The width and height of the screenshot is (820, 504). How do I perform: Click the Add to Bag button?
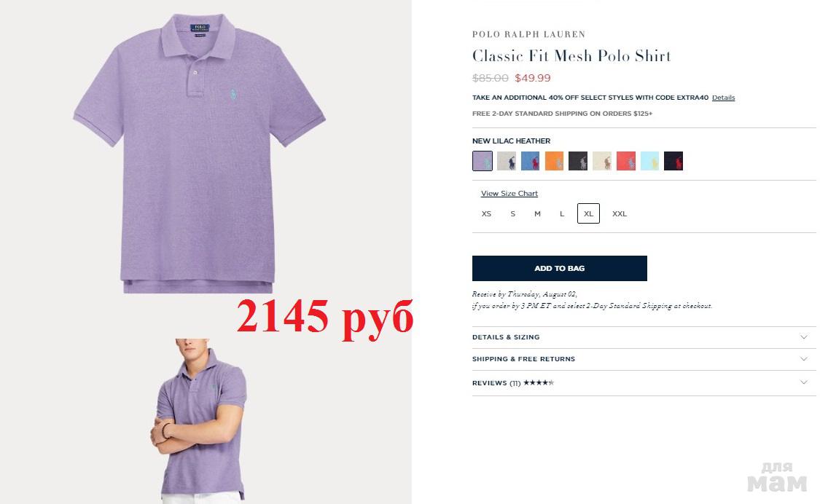pyautogui.click(x=560, y=268)
